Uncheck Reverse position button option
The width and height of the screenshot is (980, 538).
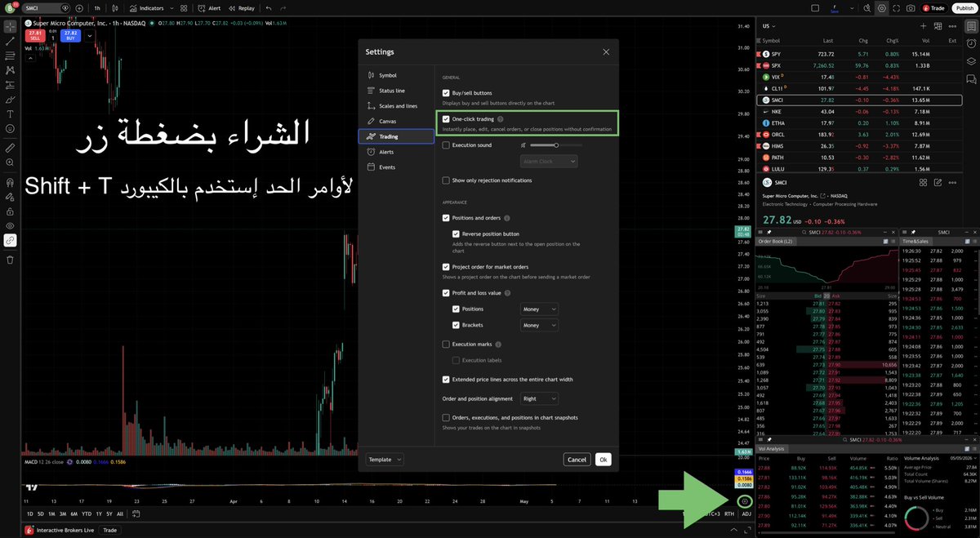(456, 233)
